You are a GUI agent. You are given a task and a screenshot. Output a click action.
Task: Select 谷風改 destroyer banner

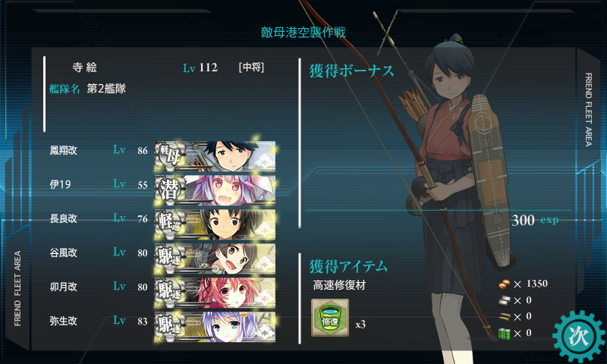[215, 259]
